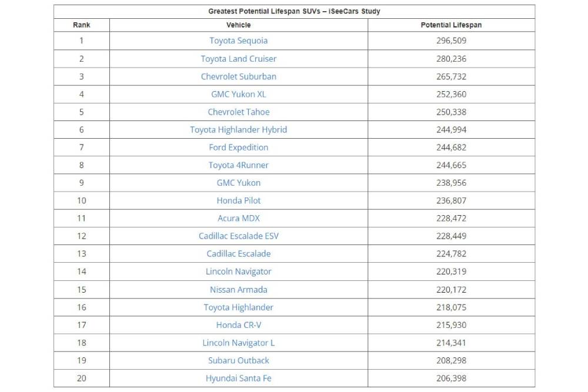Click the 296,509 lifespan cell

[451, 41]
